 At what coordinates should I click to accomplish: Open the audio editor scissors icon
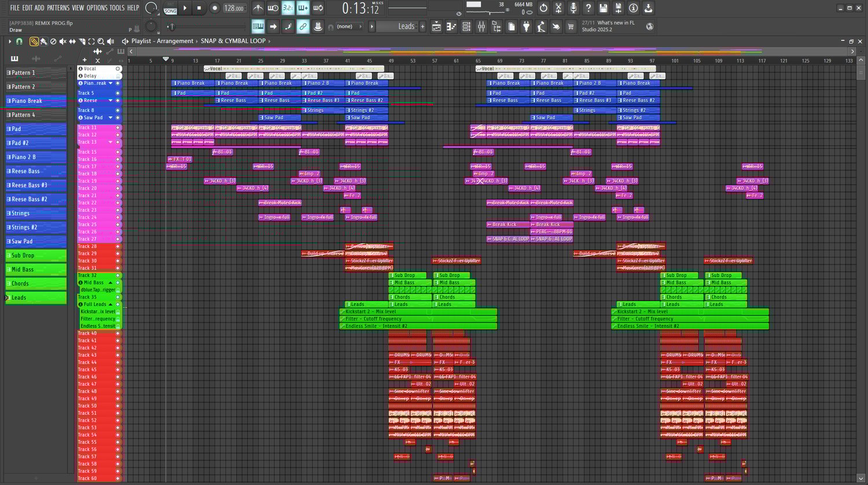558,8
